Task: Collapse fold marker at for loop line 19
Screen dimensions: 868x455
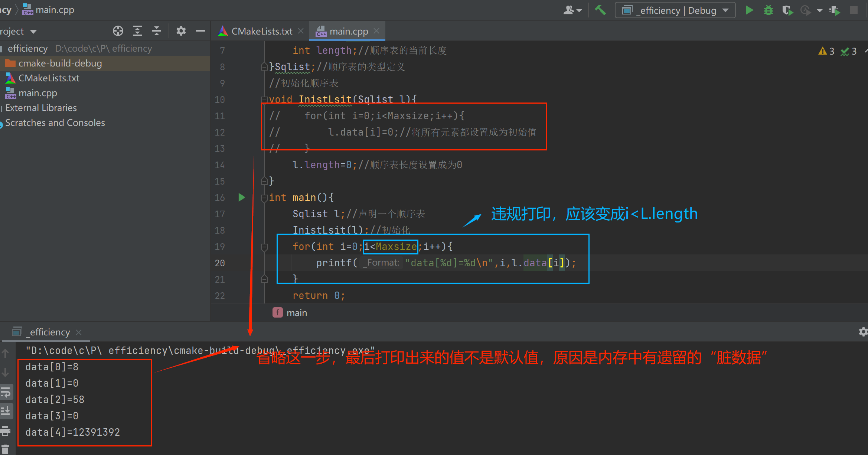Action: [264, 247]
